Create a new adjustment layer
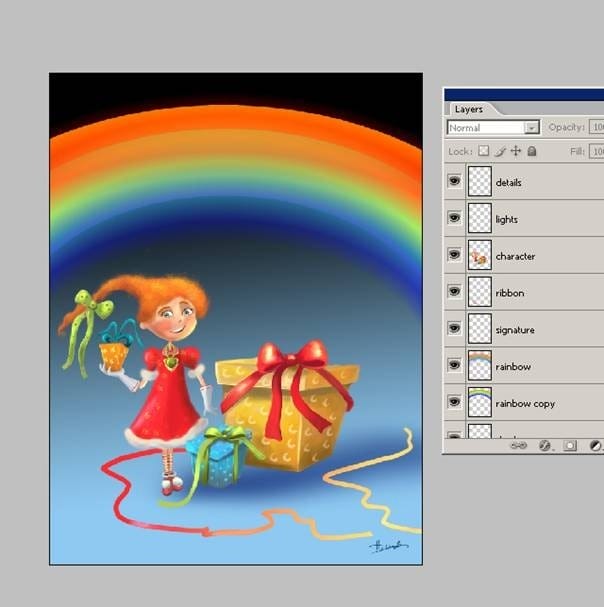 [x=595, y=446]
